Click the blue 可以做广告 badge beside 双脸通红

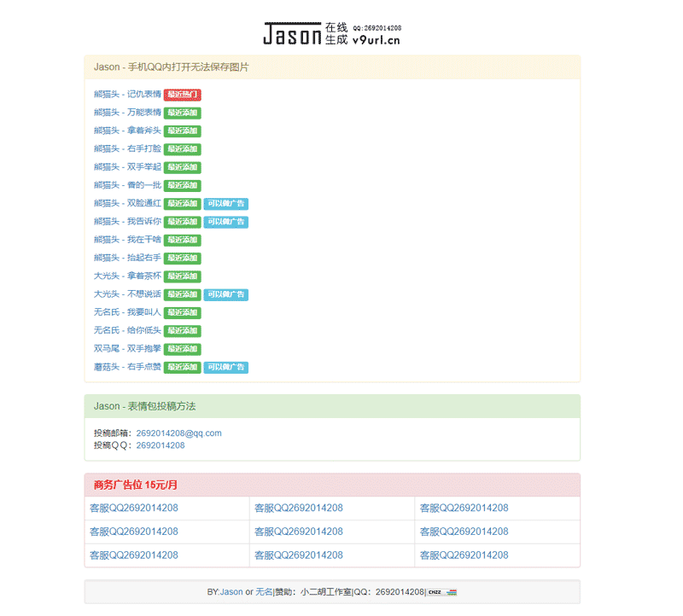click(227, 204)
